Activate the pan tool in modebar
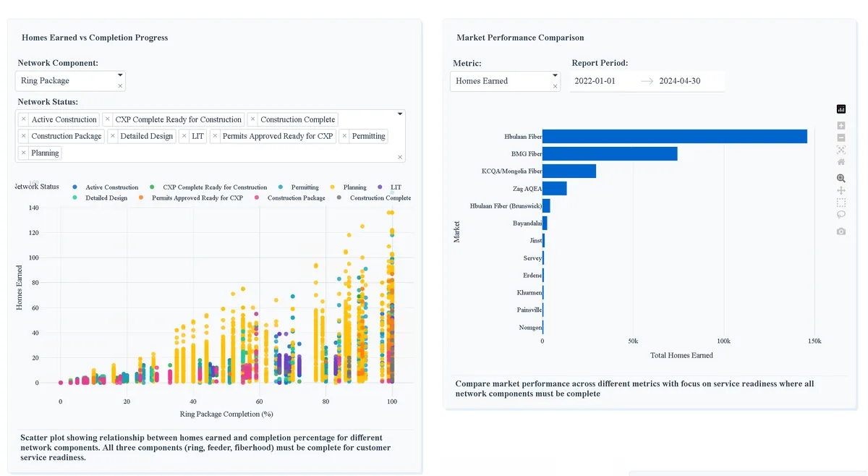The width and height of the screenshot is (868, 476). (x=841, y=190)
